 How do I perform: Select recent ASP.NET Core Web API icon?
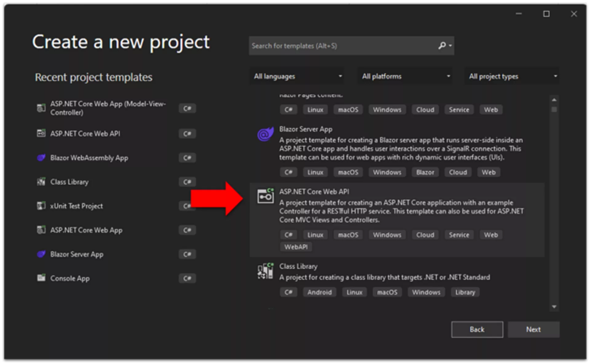click(x=41, y=133)
